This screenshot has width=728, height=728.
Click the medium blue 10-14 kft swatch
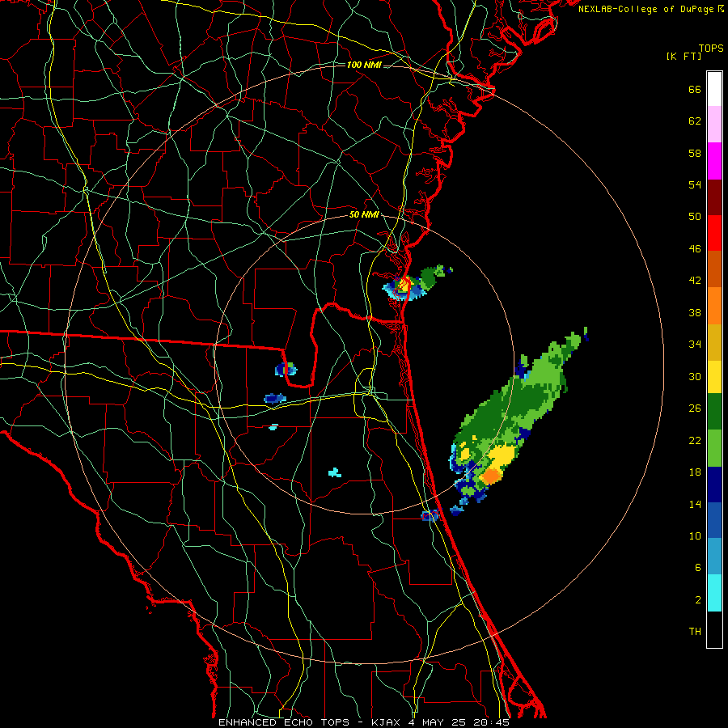pos(714,520)
